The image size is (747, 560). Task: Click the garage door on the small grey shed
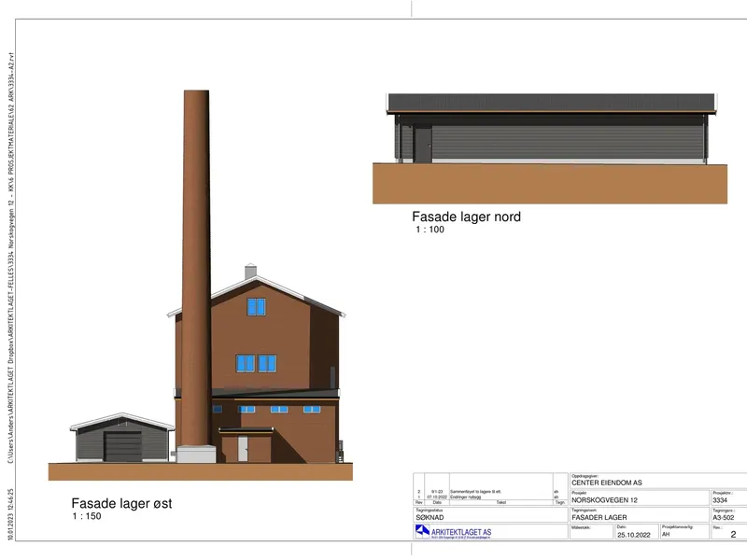click(123, 447)
